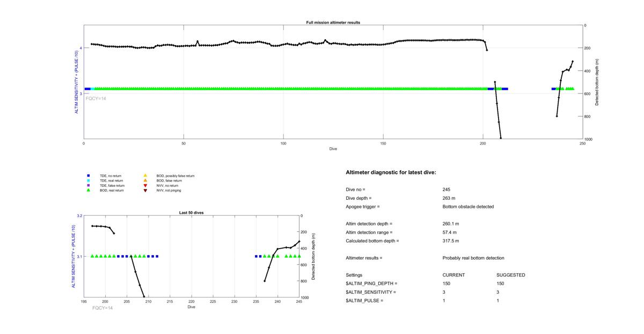Click the current $ALTIM_SENSITIVITY value 3
Viewport: 644px width, 334px height.
coord(444,292)
